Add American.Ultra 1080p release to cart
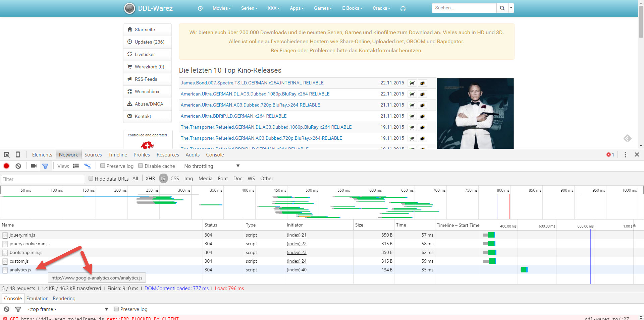 tap(412, 94)
